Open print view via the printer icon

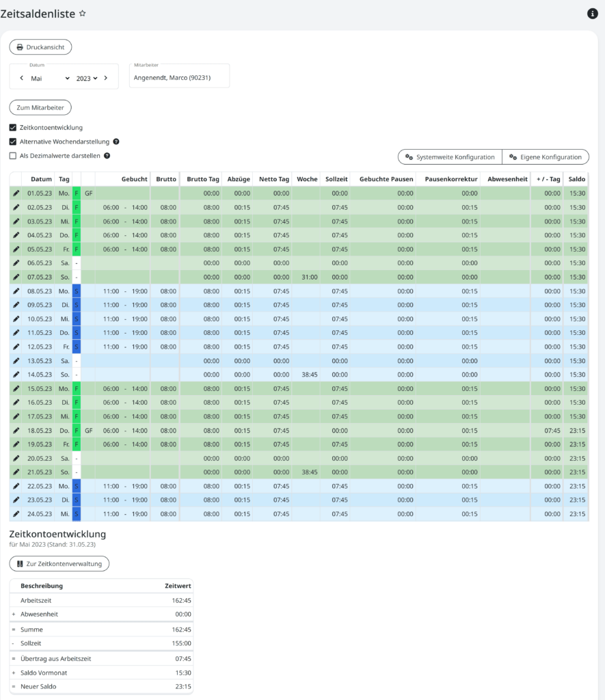coord(20,47)
